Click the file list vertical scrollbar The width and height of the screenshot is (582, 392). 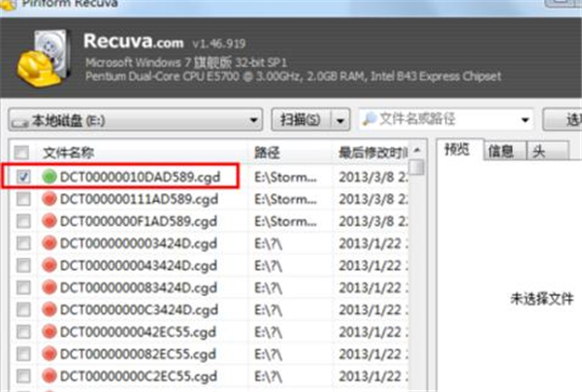[x=416, y=272]
